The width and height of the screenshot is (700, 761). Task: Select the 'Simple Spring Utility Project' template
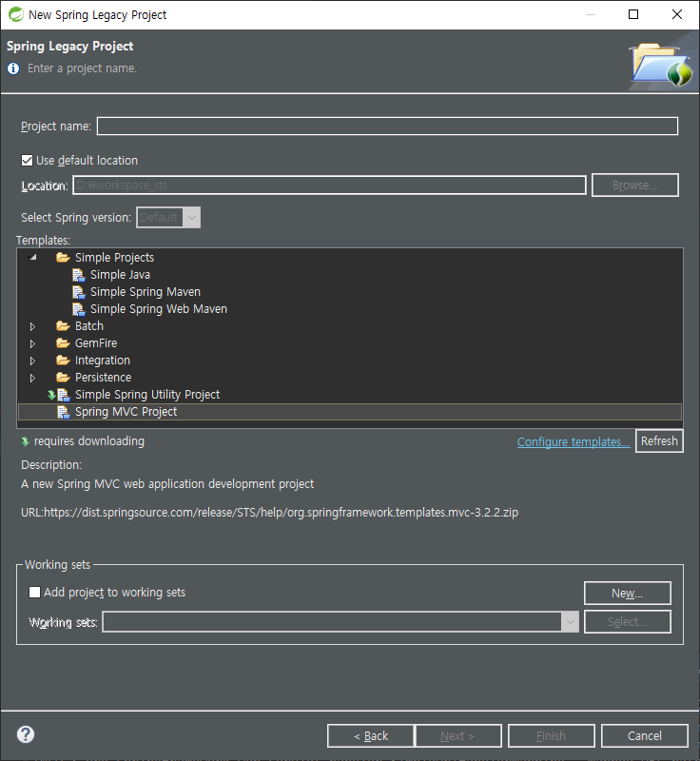click(147, 395)
